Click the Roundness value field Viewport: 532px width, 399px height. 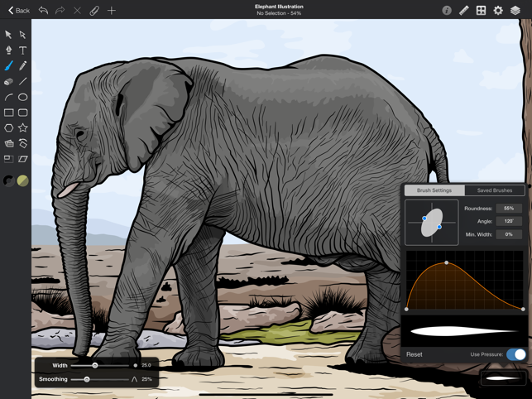[x=509, y=209]
